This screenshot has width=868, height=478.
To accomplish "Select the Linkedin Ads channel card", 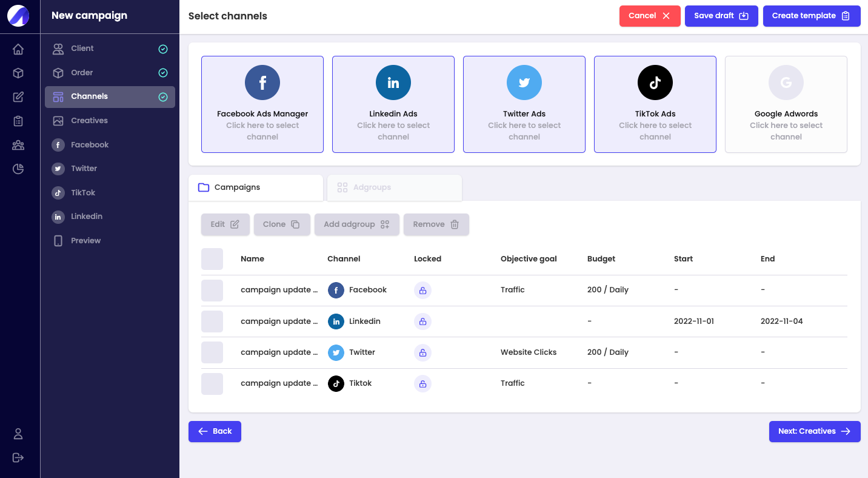I will tap(393, 104).
